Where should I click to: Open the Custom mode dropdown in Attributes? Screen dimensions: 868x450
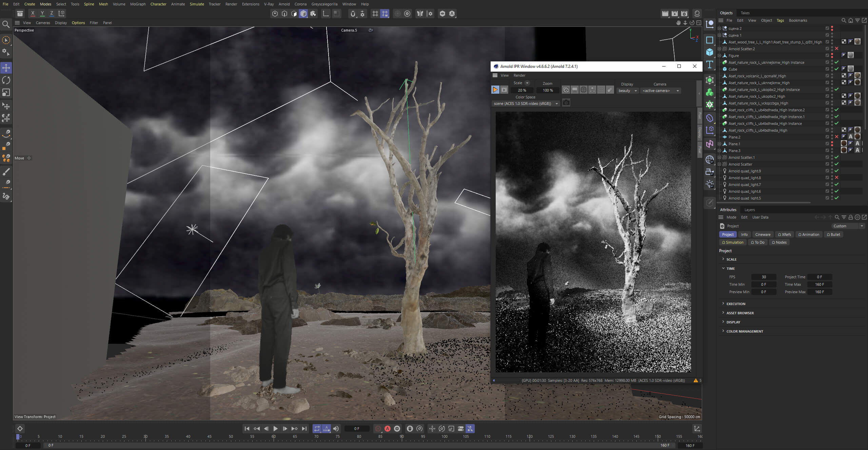click(x=848, y=226)
